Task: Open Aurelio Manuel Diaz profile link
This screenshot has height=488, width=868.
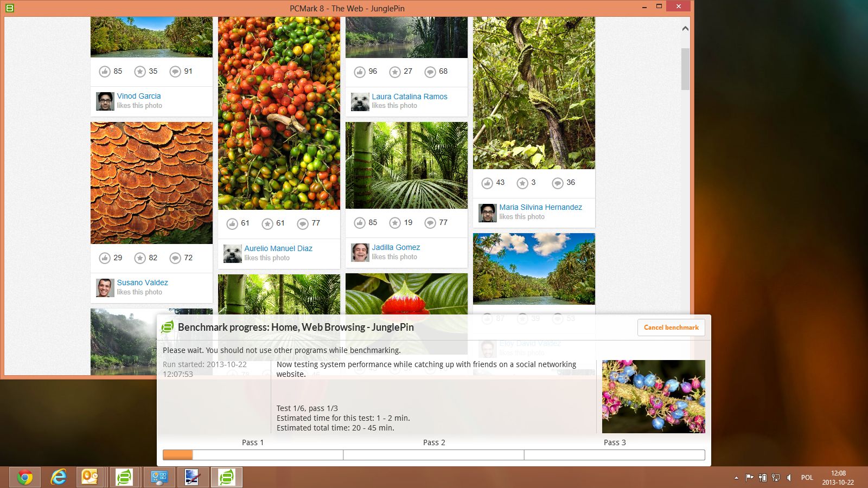Action: (x=278, y=248)
